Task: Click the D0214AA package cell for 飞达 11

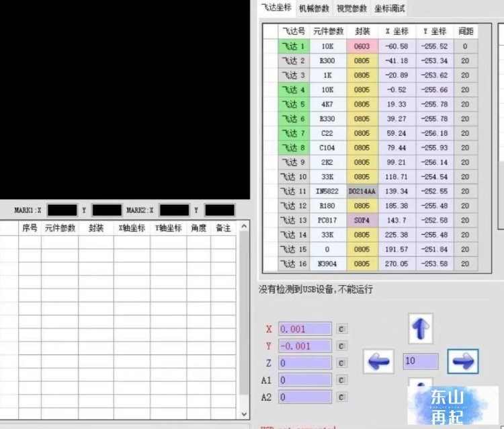Action: pos(362,192)
